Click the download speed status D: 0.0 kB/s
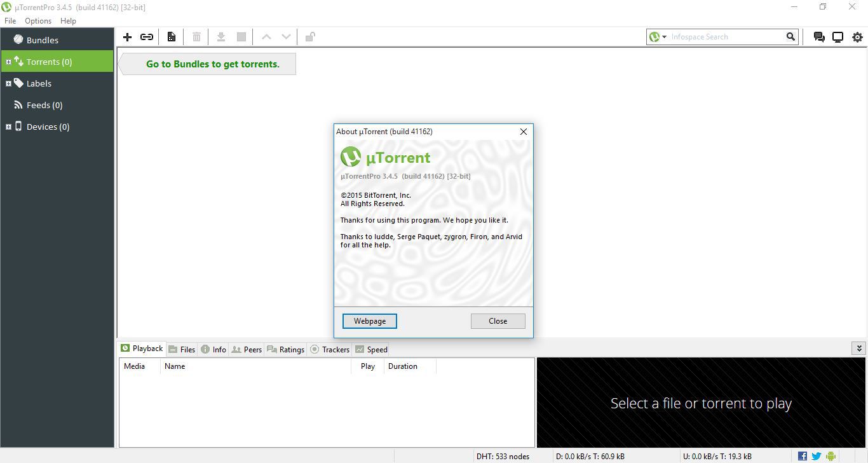Image resolution: width=868 pixels, height=463 pixels. point(590,456)
